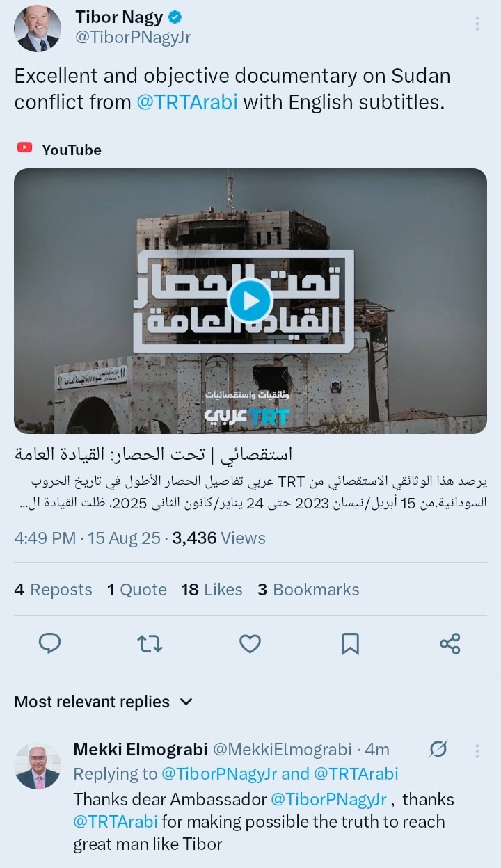View the 4 Reposts list
The height and width of the screenshot is (868, 501).
pyautogui.click(x=53, y=589)
